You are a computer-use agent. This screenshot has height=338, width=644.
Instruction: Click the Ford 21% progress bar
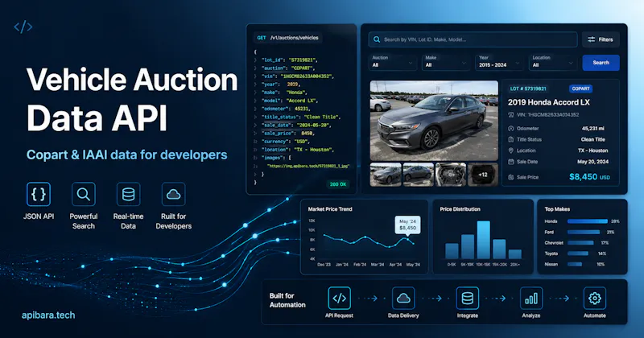(x=584, y=232)
